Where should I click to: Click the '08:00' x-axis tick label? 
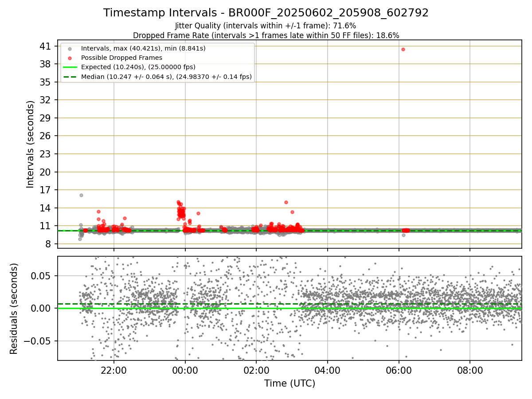click(x=470, y=370)
